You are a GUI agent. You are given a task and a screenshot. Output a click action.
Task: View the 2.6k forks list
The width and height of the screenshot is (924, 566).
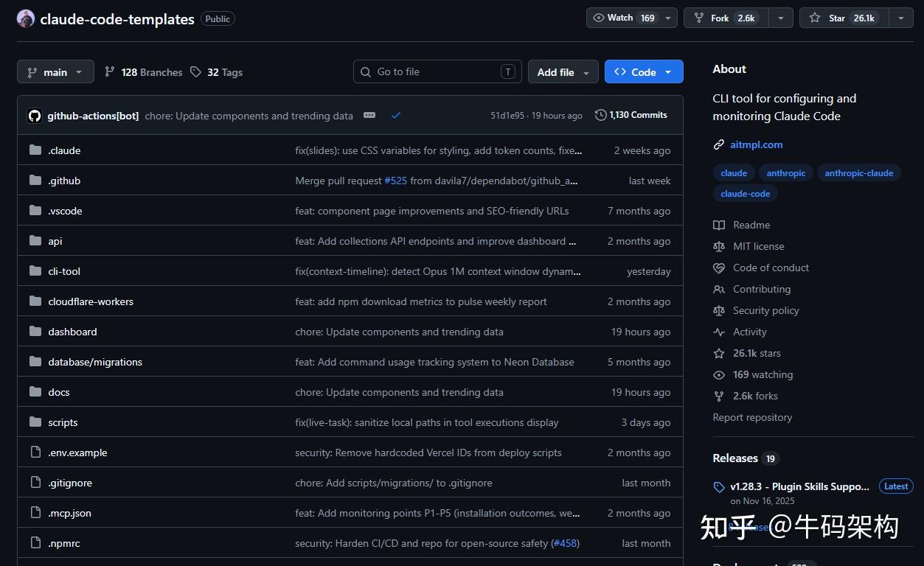[755, 396]
